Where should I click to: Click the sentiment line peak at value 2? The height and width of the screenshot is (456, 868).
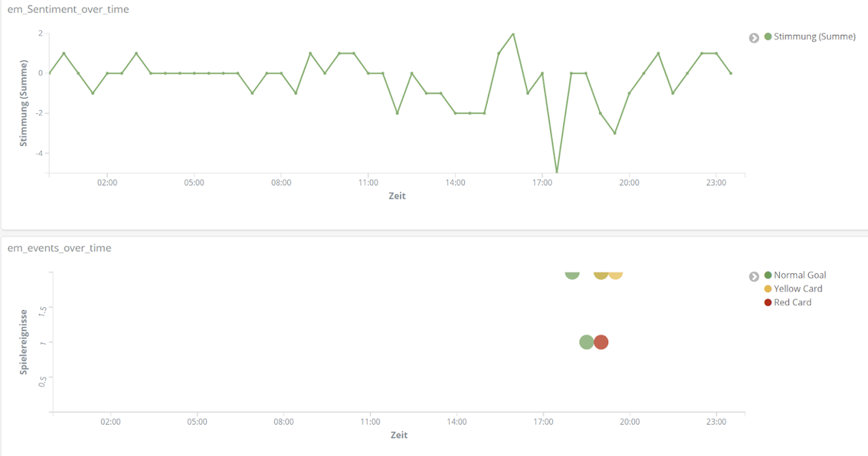point(513,33)
